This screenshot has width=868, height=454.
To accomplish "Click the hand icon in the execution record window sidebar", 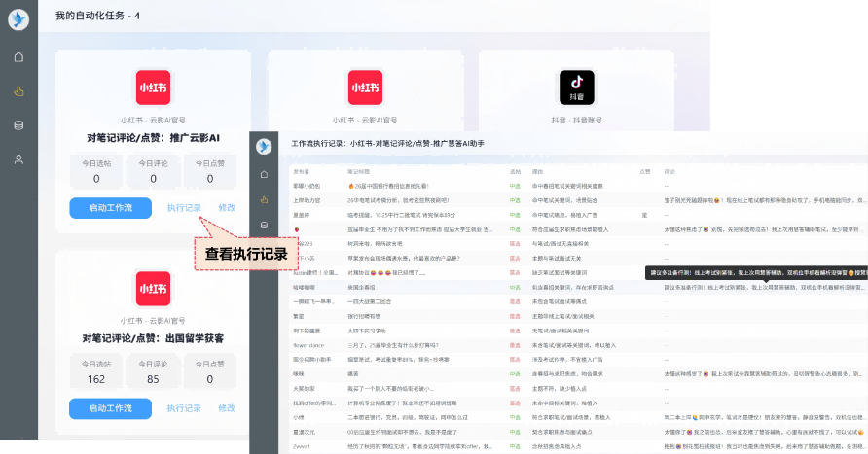I will (x=264, y=200).
